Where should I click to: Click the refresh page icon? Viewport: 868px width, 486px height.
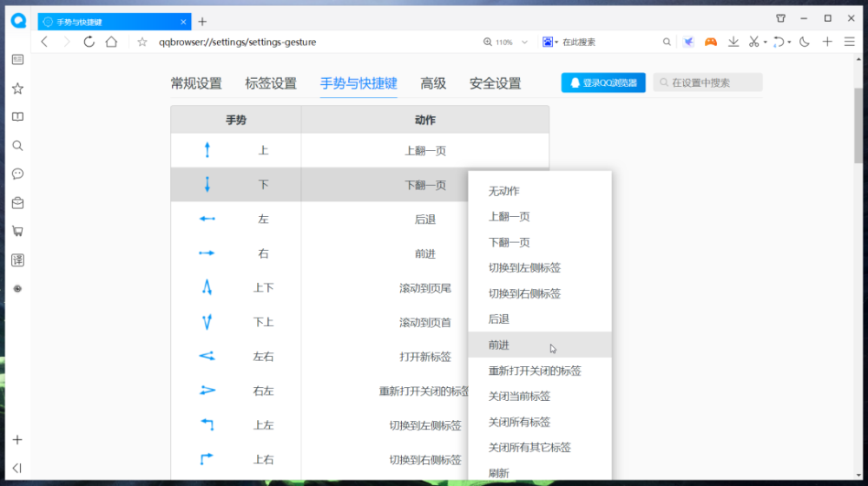89,42
